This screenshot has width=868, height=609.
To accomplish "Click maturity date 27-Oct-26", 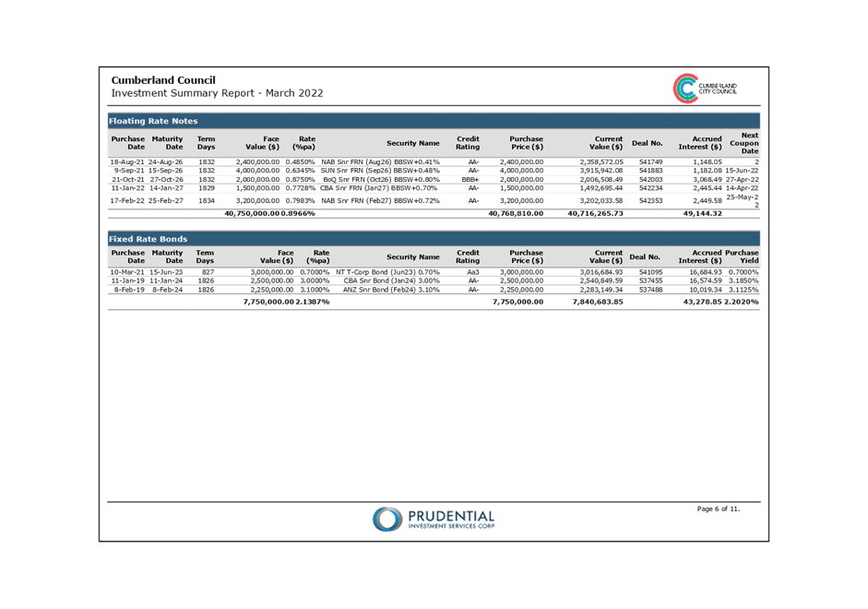I will point(166,179).
